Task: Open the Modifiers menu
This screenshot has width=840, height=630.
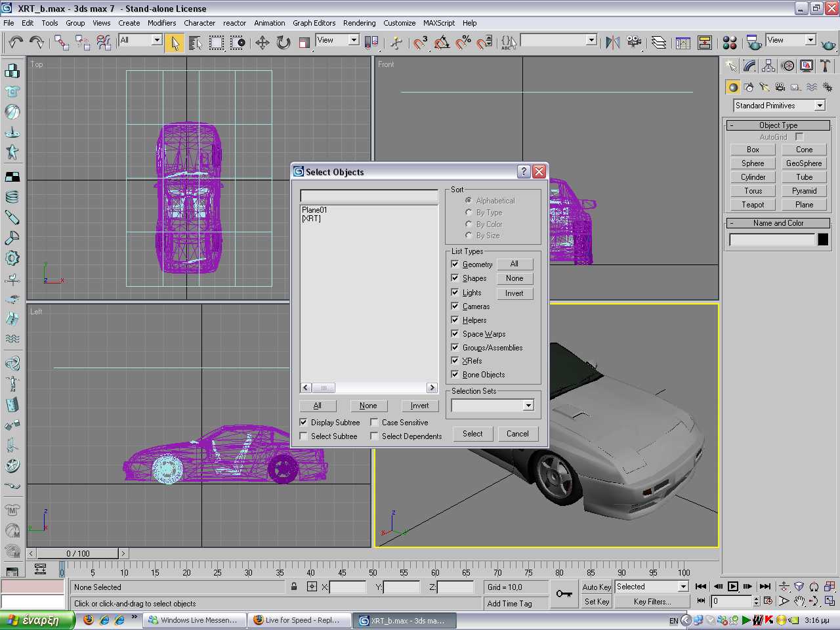Action: 161,23
